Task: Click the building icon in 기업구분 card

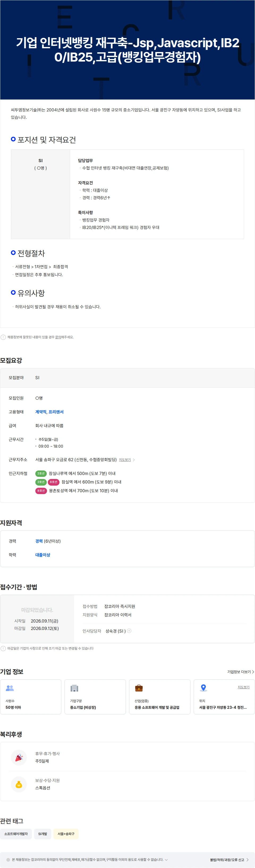Action: click(74, 688)
